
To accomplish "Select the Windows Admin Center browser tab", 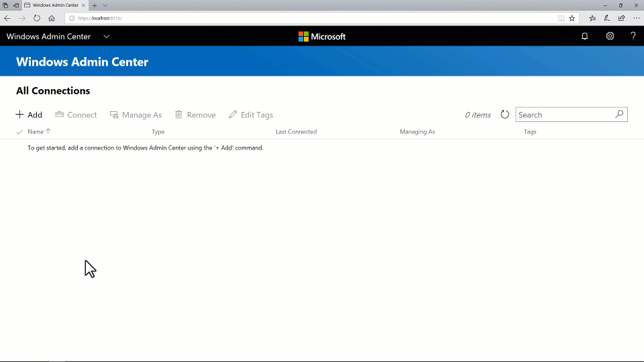I will pyautogui.click(x=55, y=5).
